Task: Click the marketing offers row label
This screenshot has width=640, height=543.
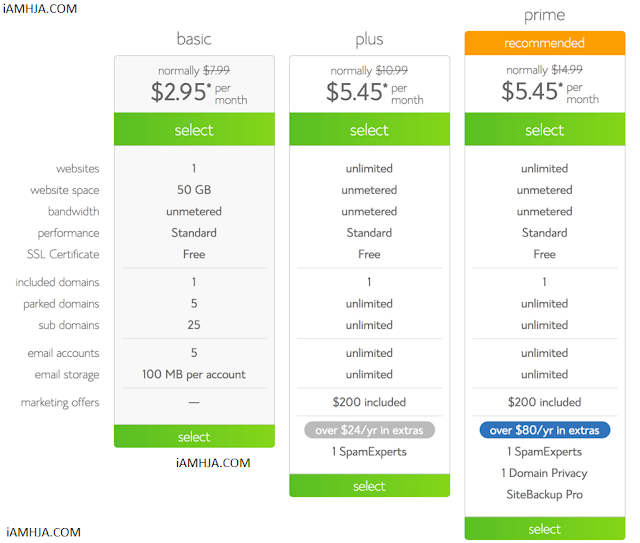Action: 60,403
